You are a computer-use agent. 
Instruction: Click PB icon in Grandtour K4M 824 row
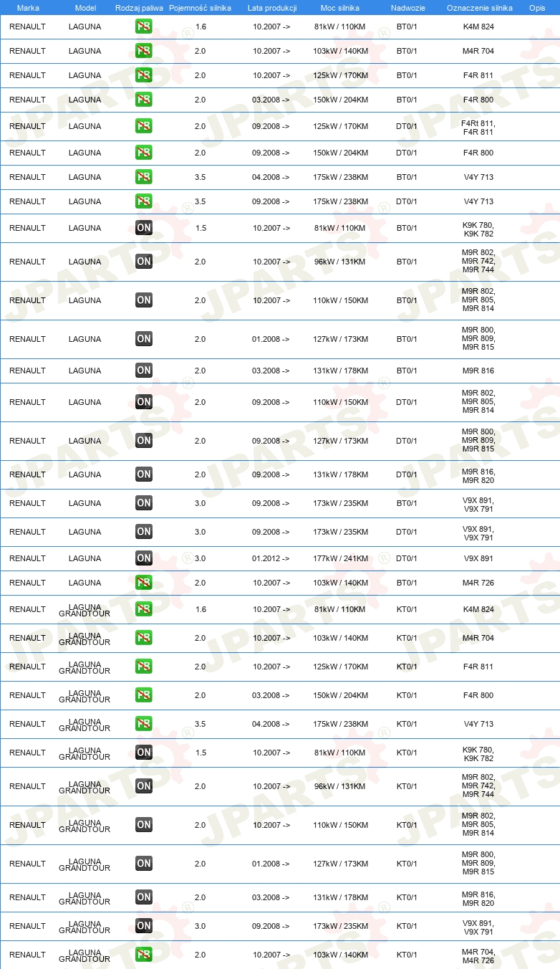[144, 609]
